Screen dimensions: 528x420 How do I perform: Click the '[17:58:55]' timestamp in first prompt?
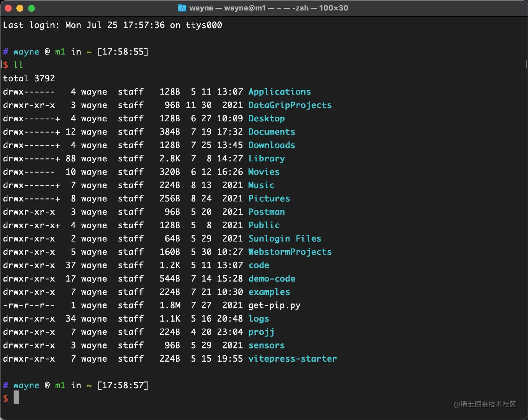[x=123, y=52]
